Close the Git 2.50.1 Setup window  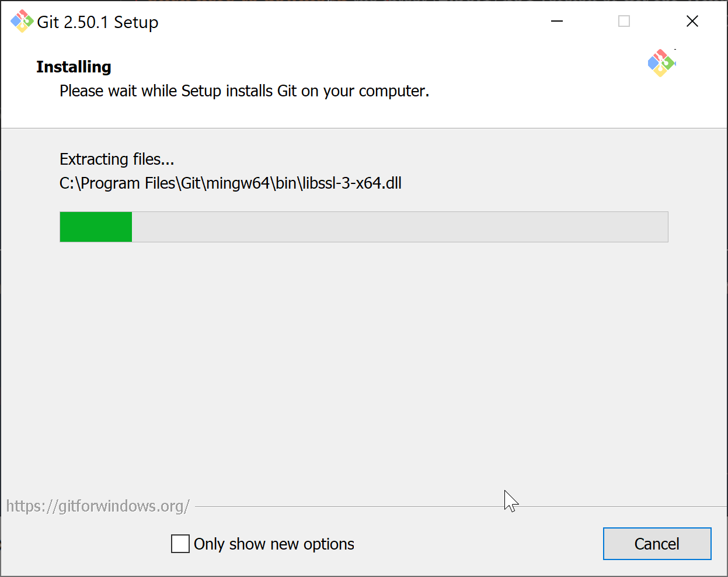coord(692,22)
